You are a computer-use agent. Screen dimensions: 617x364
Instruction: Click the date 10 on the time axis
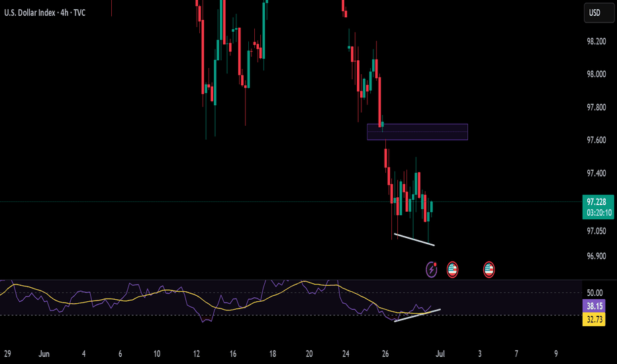tap(157, 354)
